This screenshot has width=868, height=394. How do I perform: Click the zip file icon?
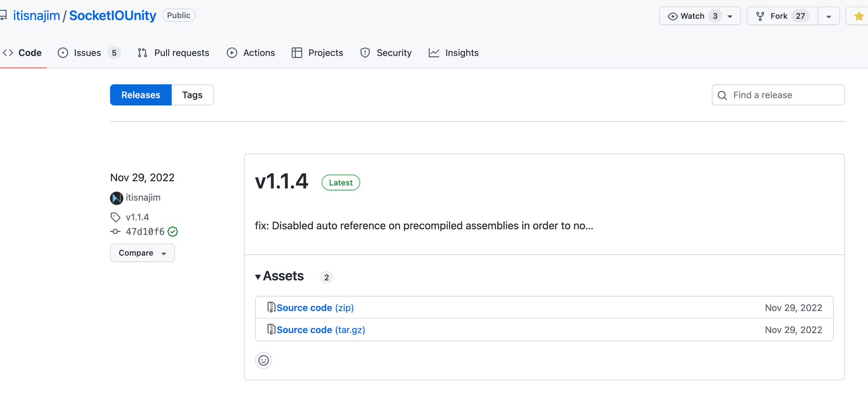pyautogui.click(x=271, y=307)
